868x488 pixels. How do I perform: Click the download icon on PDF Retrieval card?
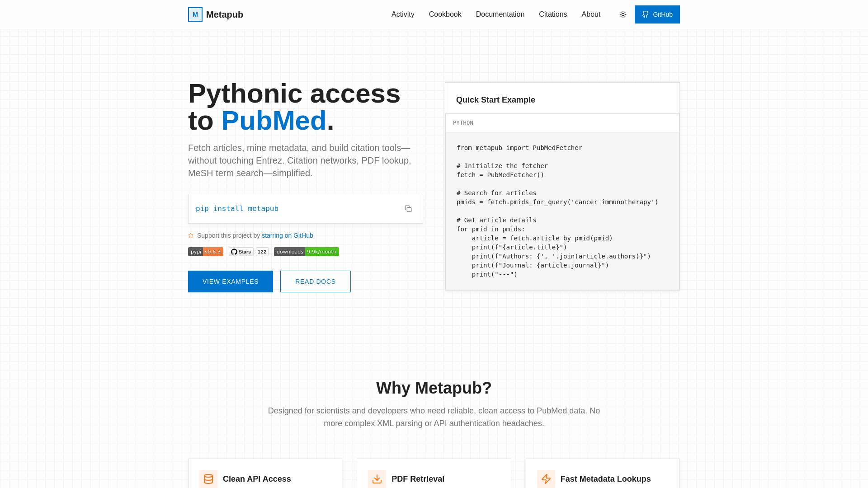pyautogui.click(x=377, y=479)
